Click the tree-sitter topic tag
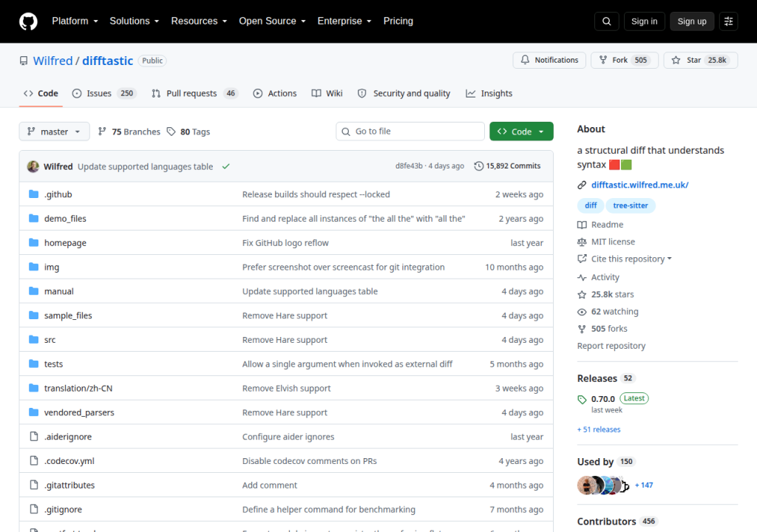The height and width of the screenshot is (532, 757). point(631,205)
